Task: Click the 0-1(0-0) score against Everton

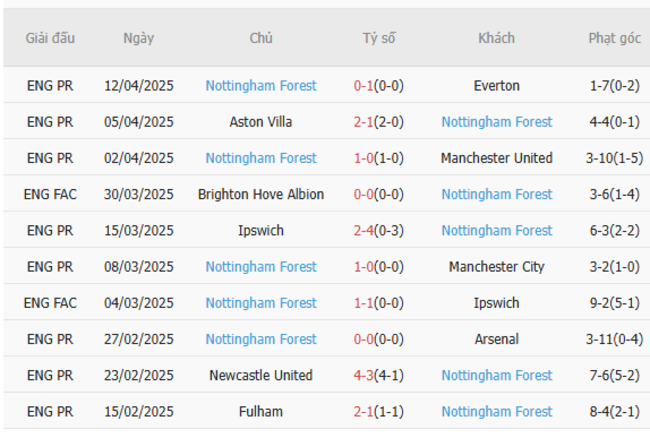Action: pyautogui.click(x=379, y=86)
